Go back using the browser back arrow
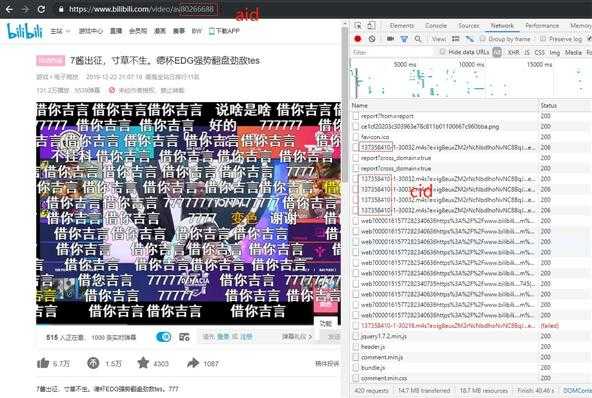This screenshot has width=592, height=398. pos(8,9)
